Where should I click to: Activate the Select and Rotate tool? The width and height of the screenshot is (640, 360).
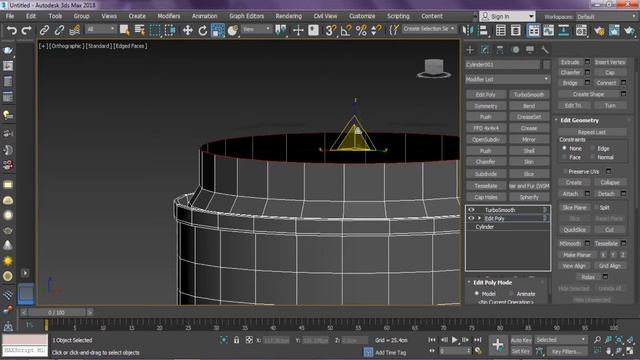[x=203, y=30]
